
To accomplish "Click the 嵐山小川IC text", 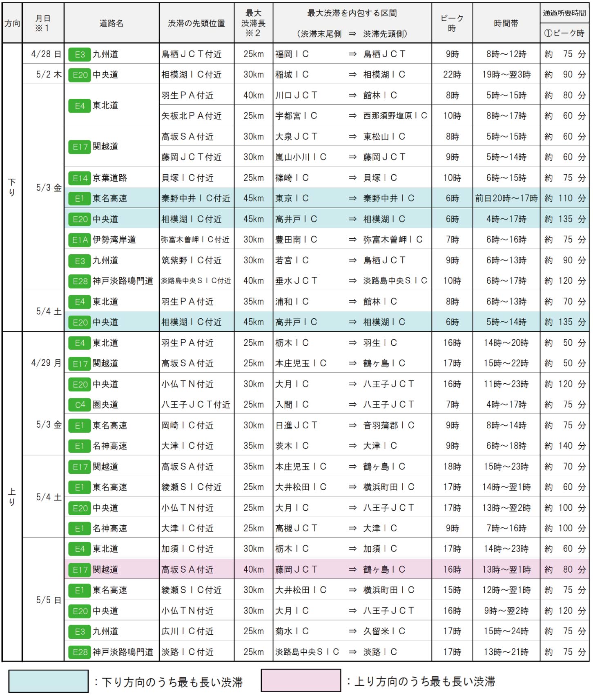I will point(301,157).
